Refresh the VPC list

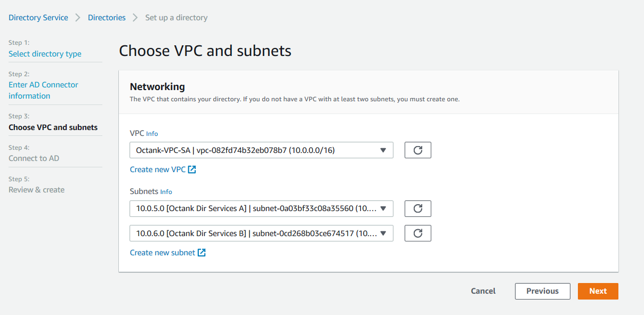point(418,150)
